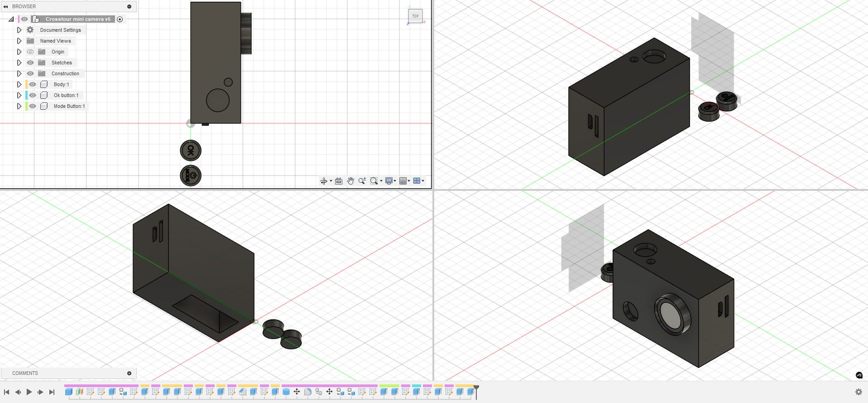Click the Named Views folder icon

(30, 41)
